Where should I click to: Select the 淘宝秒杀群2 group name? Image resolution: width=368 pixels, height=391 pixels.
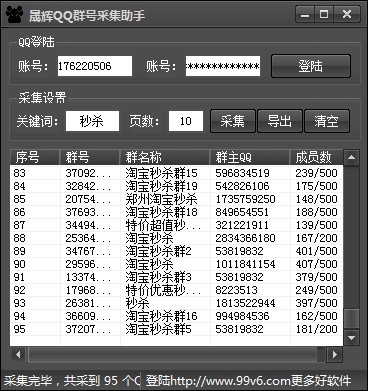pyautogui.click(x=159, y=251)
